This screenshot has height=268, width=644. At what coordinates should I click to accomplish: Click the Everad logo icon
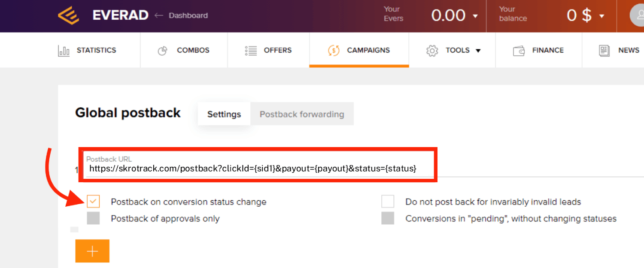pyautogui.click(x=69, y=15)
